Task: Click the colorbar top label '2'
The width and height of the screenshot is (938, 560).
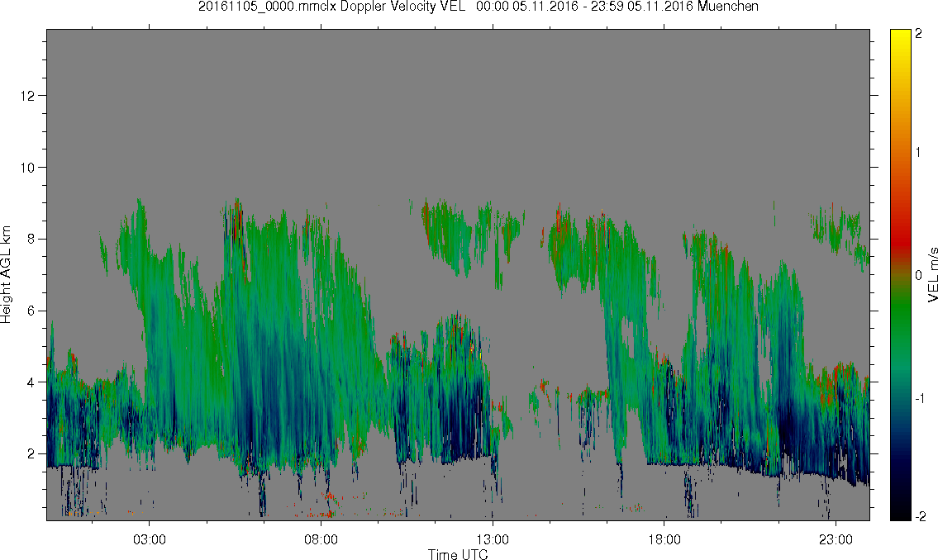Action: coord(918,34)
